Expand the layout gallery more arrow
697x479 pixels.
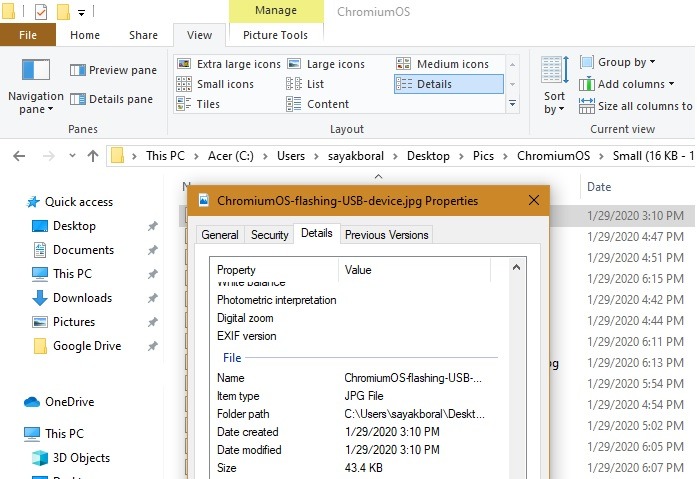pyautogui.click(x=513, y=104)
